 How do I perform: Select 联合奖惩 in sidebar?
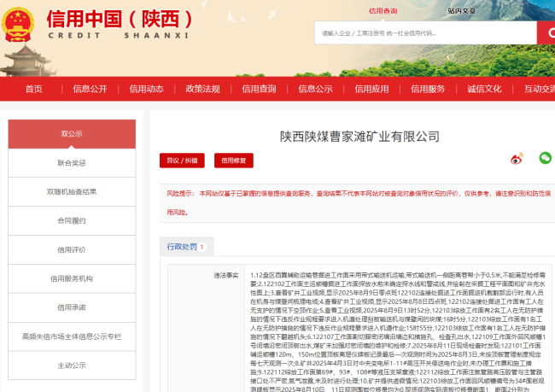[72, 163]
